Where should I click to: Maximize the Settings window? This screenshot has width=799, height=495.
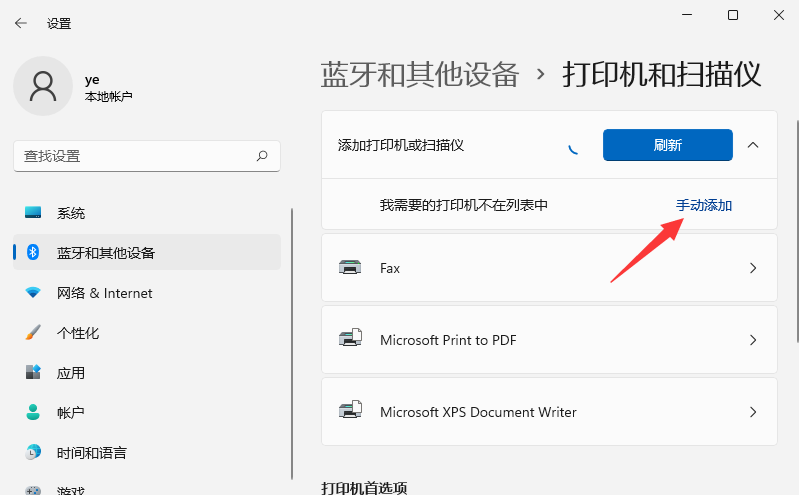pos(733,15)
